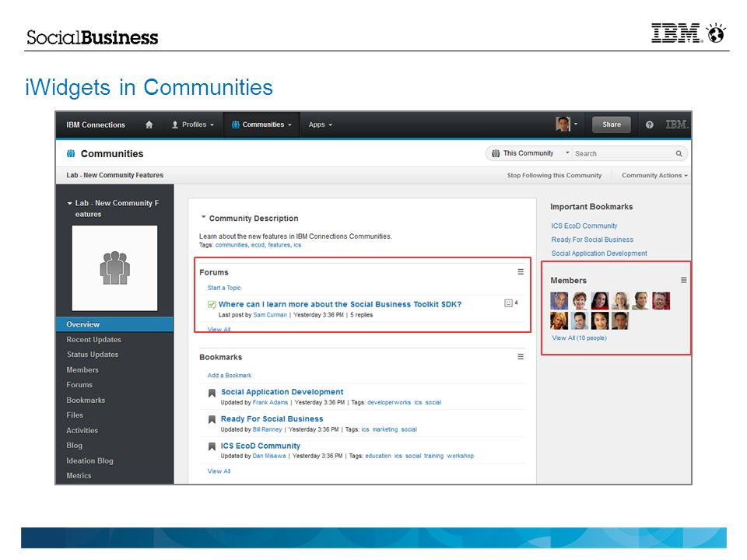Click Sam Curman author link
This screenshot has width=747, height=560.
(x=270, y=315)
